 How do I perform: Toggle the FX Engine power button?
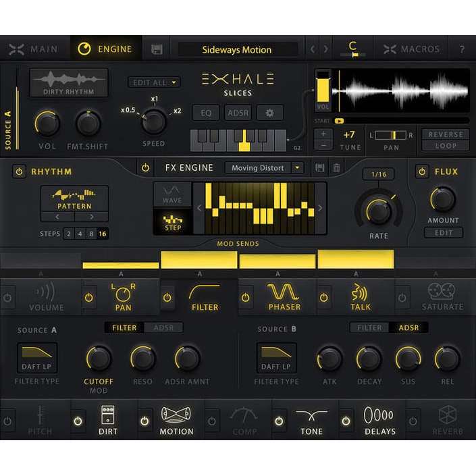145,167
